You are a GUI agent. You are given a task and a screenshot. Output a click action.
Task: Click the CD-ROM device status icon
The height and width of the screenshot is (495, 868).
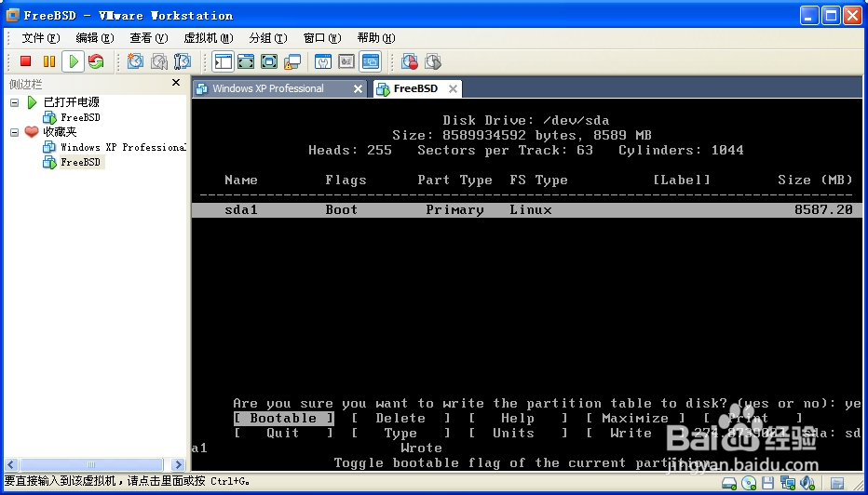749,483
